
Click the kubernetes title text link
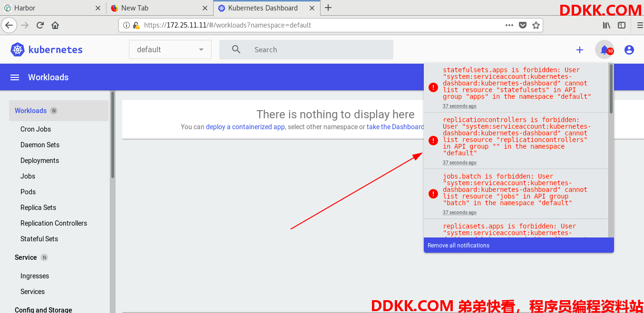(x=55, y=49)
